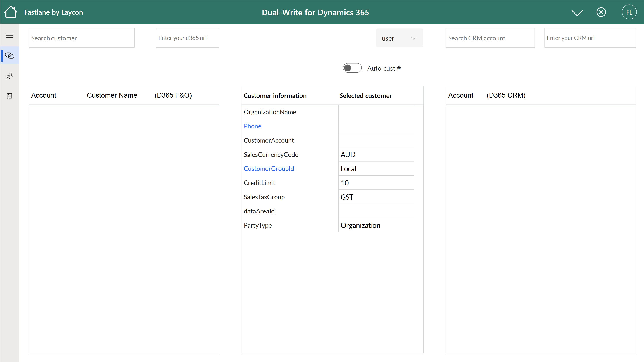
Task: Select the Selected customer column header
Action: (365, 95)
